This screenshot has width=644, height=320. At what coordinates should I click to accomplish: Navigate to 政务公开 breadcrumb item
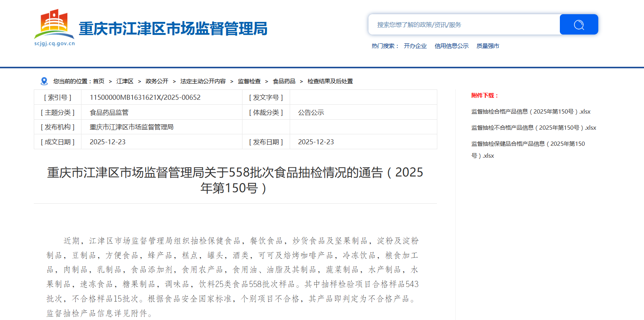coord(157,81)
